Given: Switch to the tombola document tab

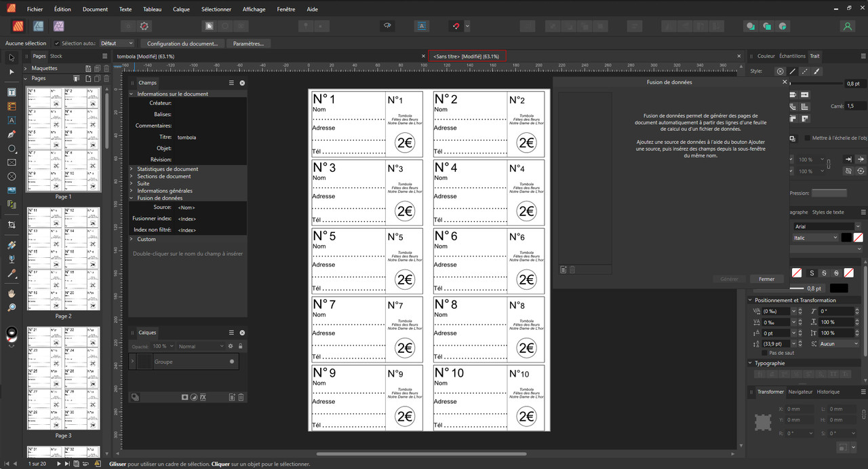Looking at the screenshot, I should pyautogui.click(x=146, y=56).
